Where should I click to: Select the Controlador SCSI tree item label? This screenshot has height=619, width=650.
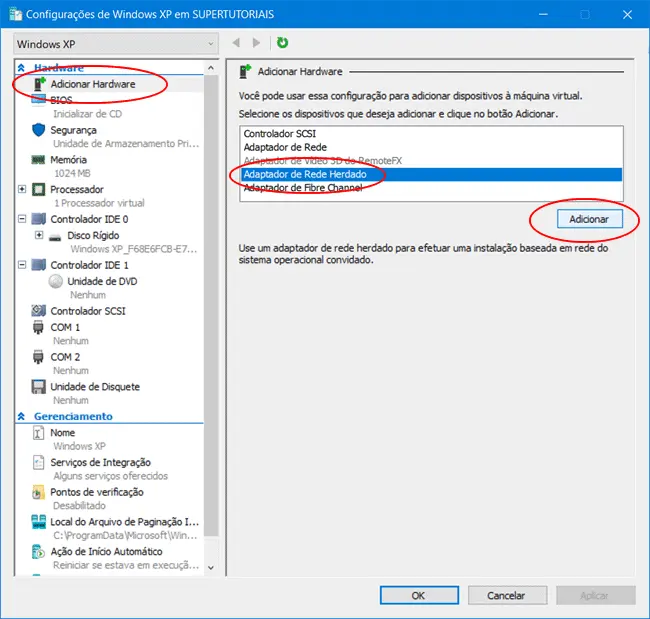[88, 311]
